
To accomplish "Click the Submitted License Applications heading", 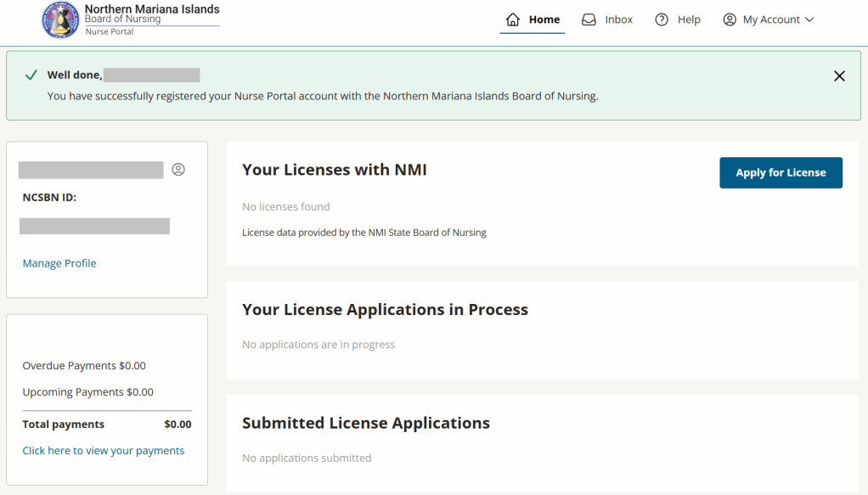I will click(x=365, y=423).
